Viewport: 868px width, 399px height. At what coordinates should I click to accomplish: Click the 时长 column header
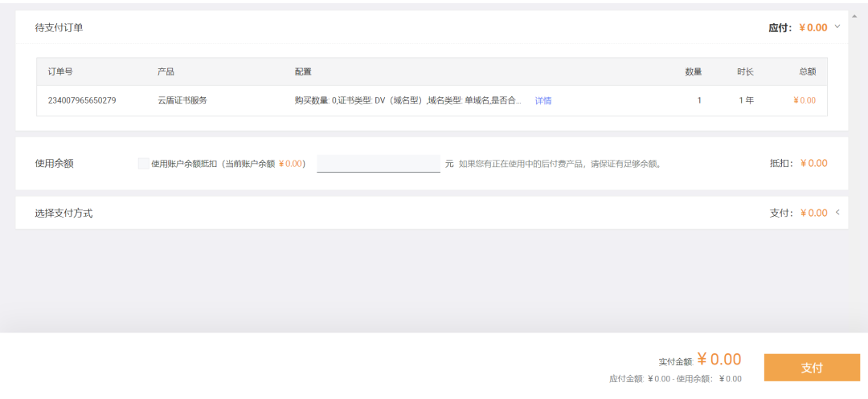pos(745,72)
